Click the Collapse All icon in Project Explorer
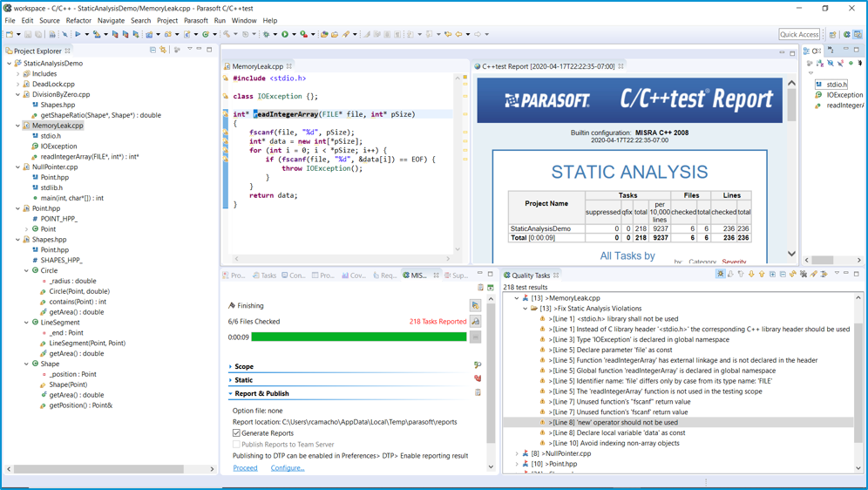The height and width of the screenshot is (490, 868). pyautogui.click(x=153, y=50)
